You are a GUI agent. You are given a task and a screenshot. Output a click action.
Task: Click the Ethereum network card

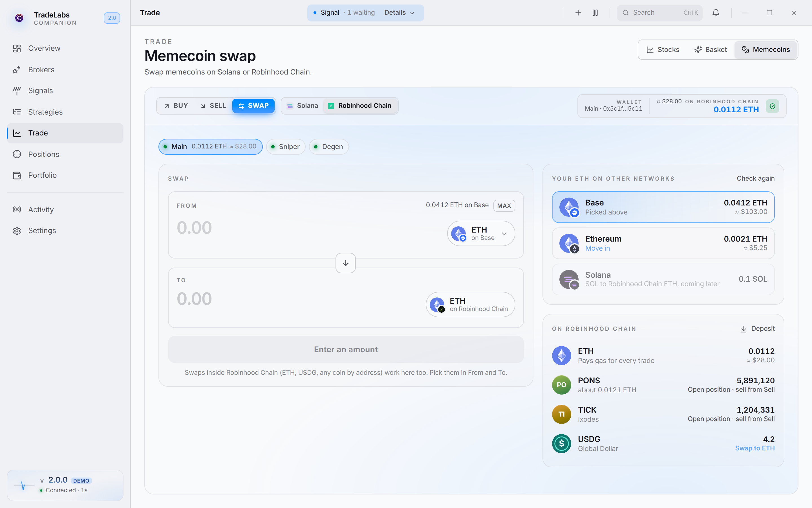point(663,243)
